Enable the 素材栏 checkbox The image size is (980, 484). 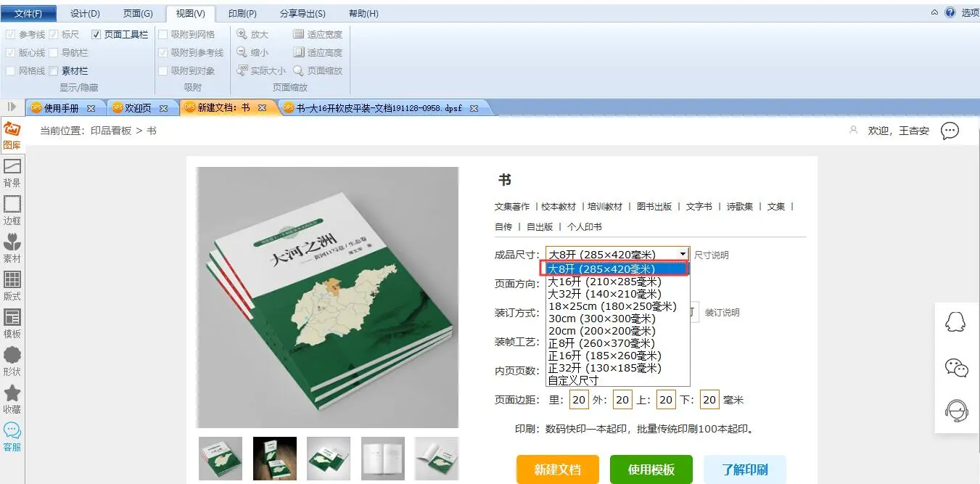53,70
